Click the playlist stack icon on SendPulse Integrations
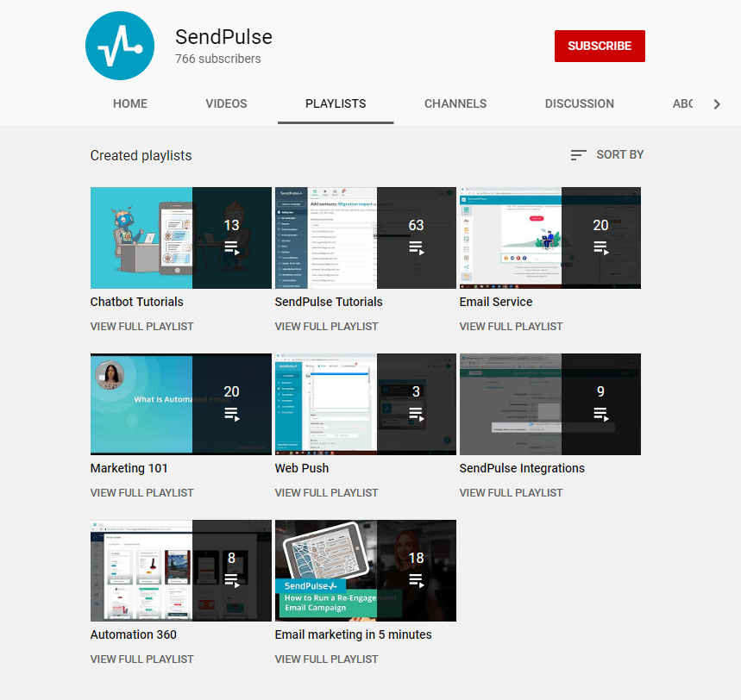The image size is (741, 700). (x=600, y=415)
